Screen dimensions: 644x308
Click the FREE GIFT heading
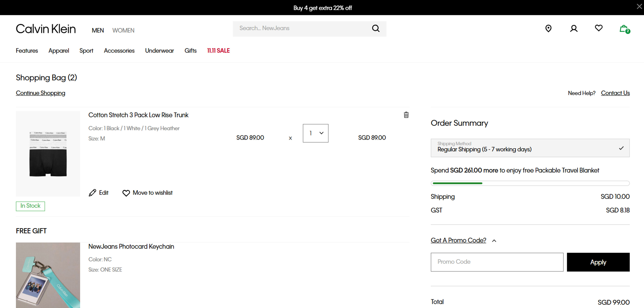[x=31, y=231]
